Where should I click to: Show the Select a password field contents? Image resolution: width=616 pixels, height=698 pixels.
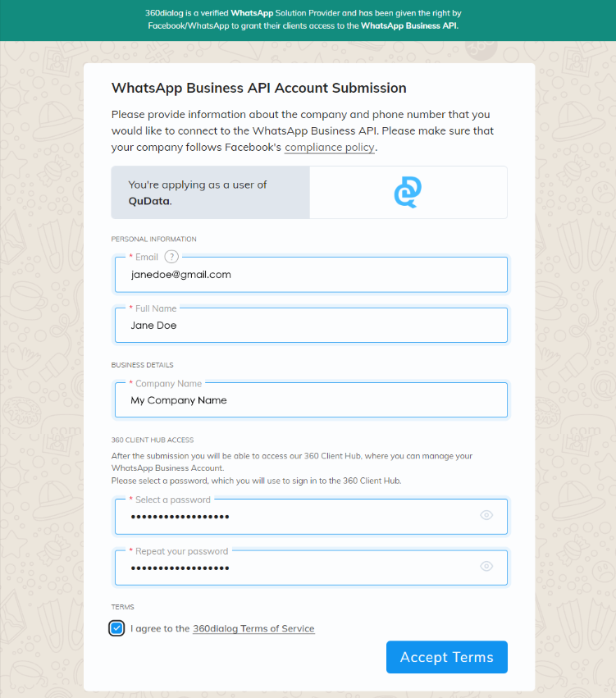click(486, 515)
